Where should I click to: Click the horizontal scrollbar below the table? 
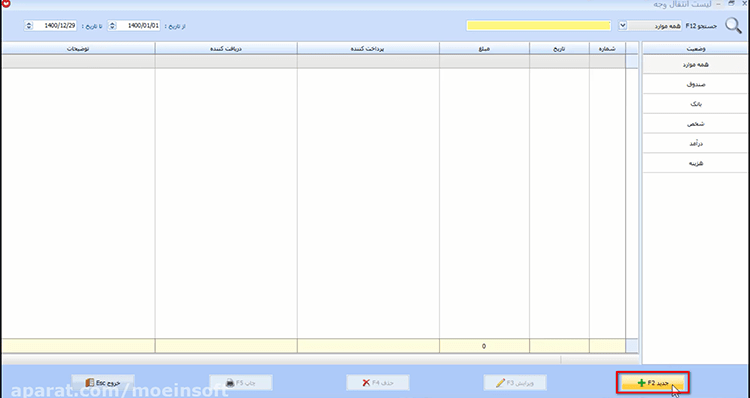click(x=320, y=359)
